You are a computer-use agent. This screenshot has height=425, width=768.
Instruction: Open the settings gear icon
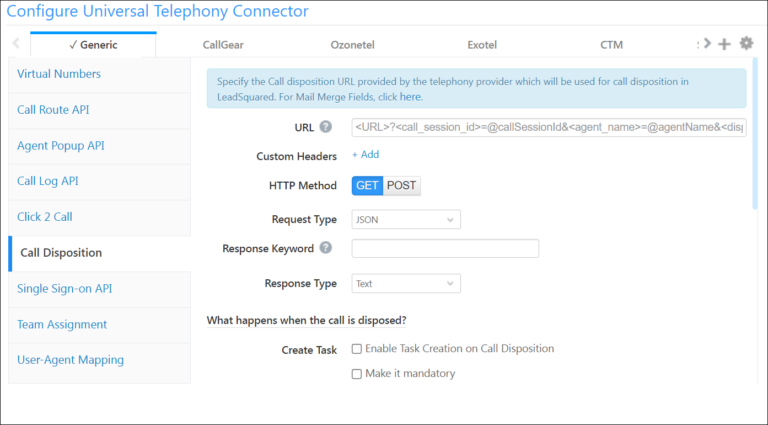(x=746, y=43)
